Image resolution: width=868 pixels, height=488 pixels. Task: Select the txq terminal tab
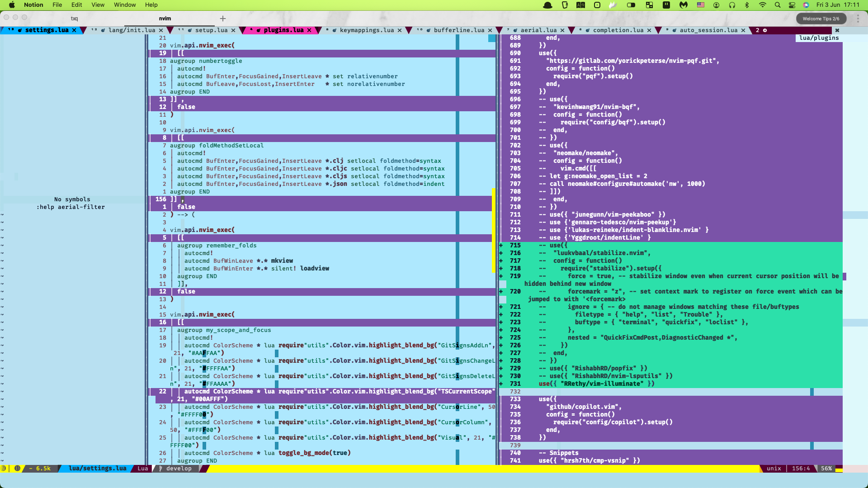[75, 19]
